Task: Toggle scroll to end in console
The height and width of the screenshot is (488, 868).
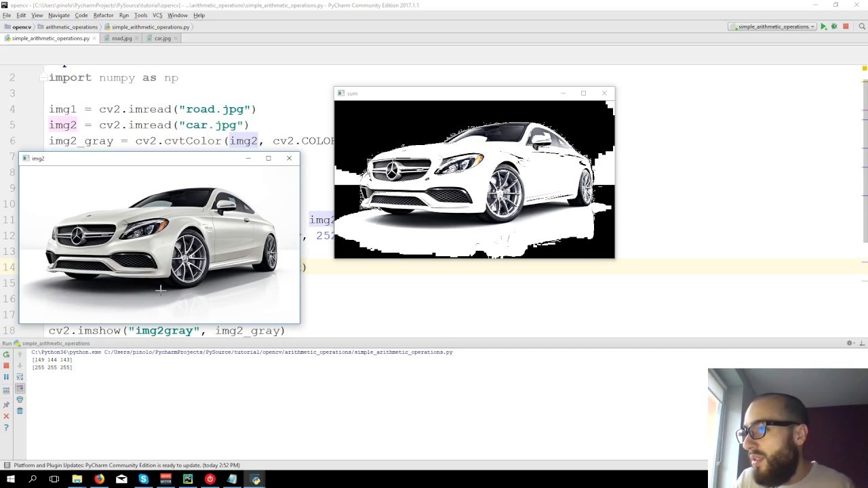Action: (x=20, y=388)
